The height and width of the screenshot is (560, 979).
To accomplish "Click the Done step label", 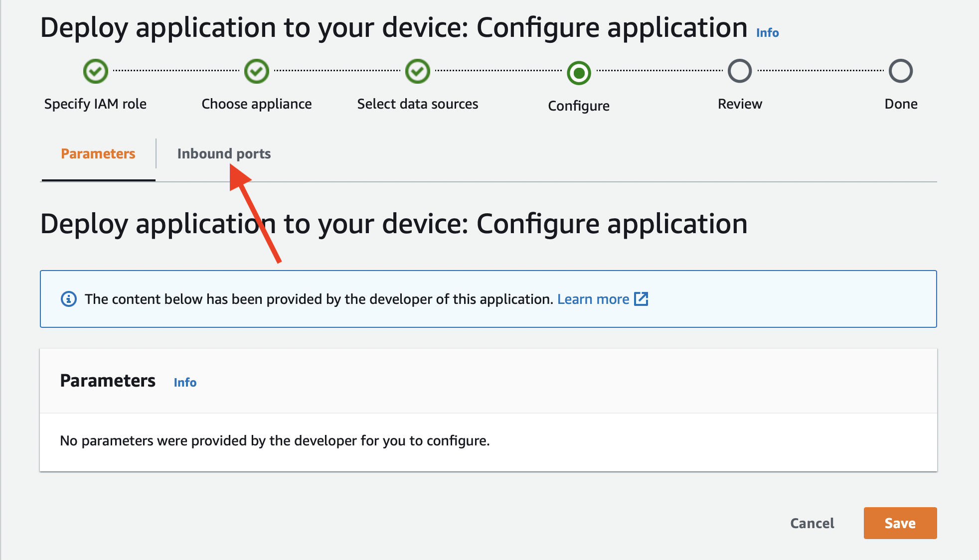I will 901,104.
